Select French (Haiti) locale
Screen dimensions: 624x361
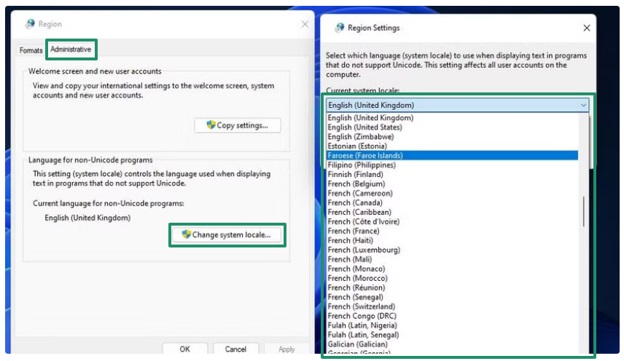(452, 240)
